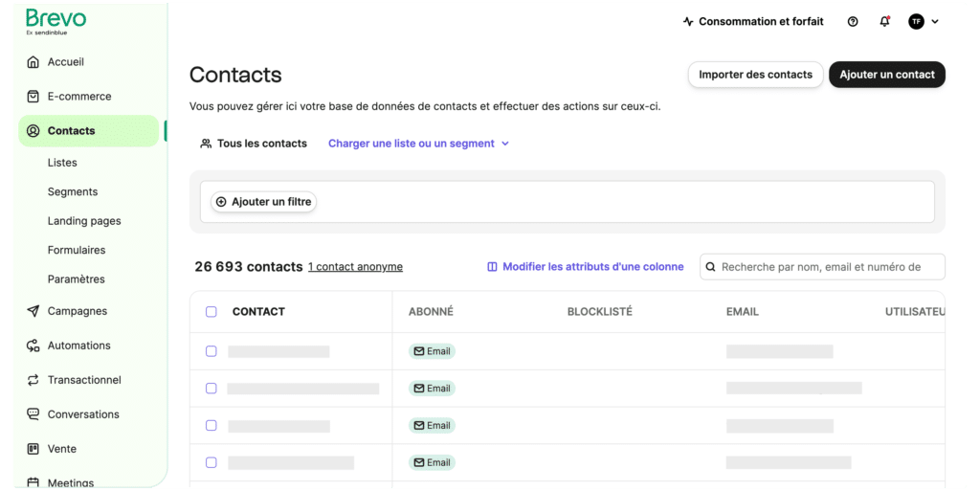Image resolution: width=980 pixels, height=491 pixels.
Task: Click the Transactionnel arrows icon
Action: pos(33,380)
